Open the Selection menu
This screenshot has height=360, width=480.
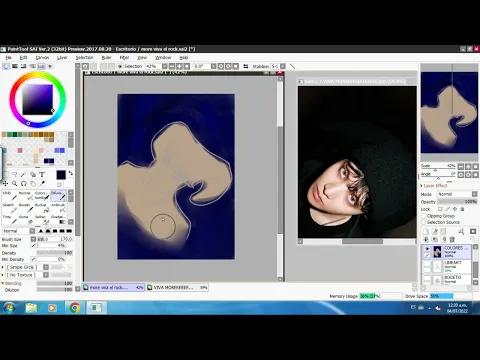click(x=84, y=58)
